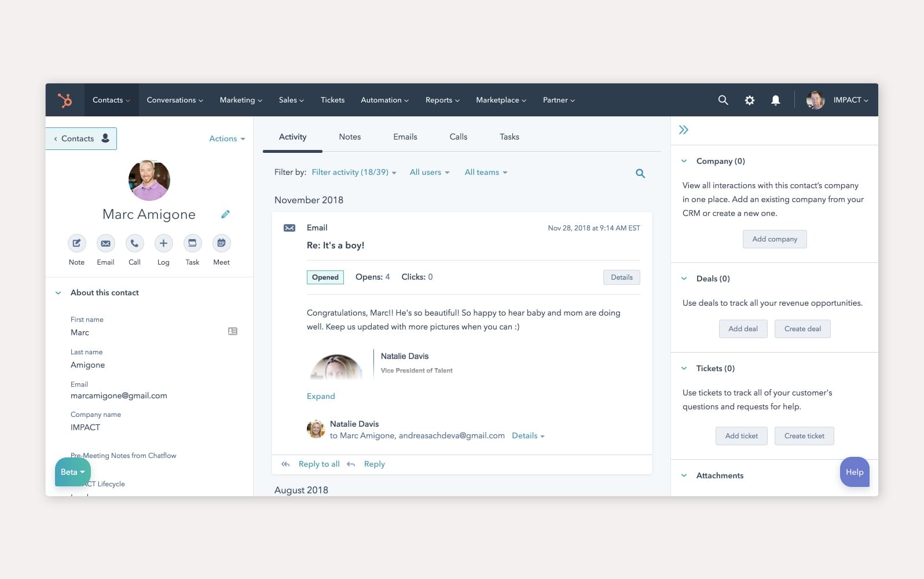Open the Automation menu
This screenshot has height=579, width=924.
click(384, 100)
